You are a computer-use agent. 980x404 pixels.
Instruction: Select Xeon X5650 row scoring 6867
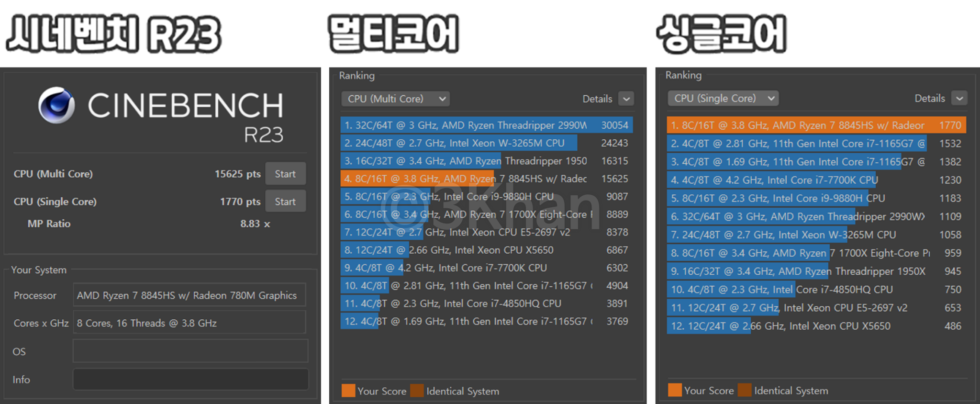[x=487, y=250]
